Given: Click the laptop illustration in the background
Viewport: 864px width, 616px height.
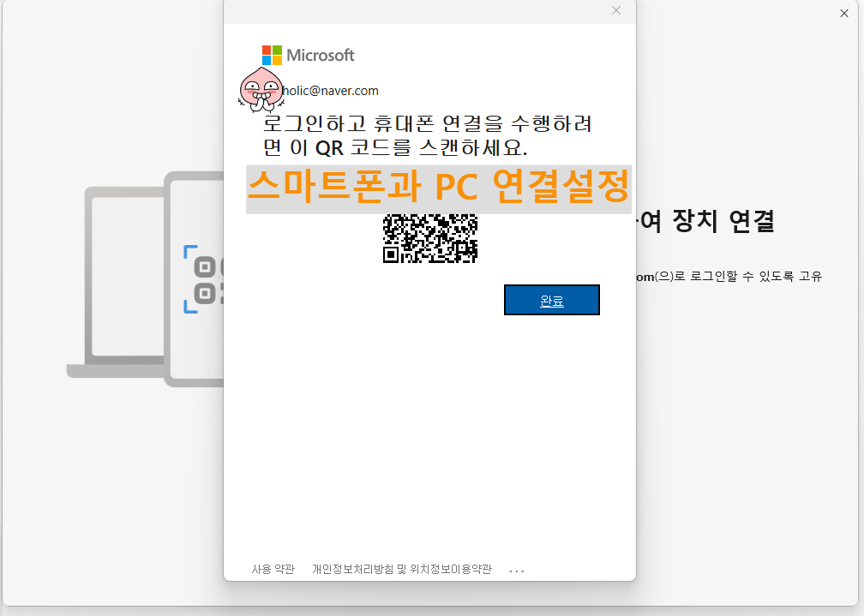Looking at the screenshot, I should [124, 274].
